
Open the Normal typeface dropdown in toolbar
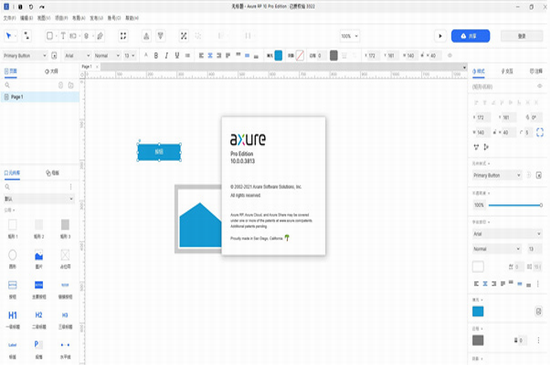[107, 55]
